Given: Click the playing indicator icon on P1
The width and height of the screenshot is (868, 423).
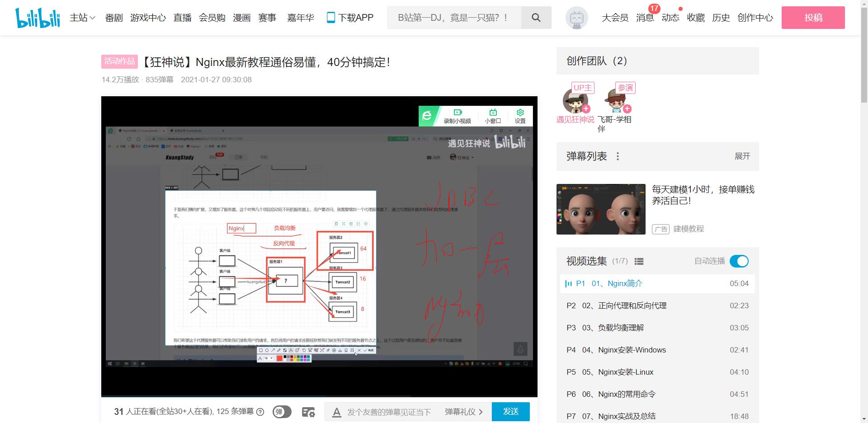Looking at the screenshot, I should coord(568,284).
